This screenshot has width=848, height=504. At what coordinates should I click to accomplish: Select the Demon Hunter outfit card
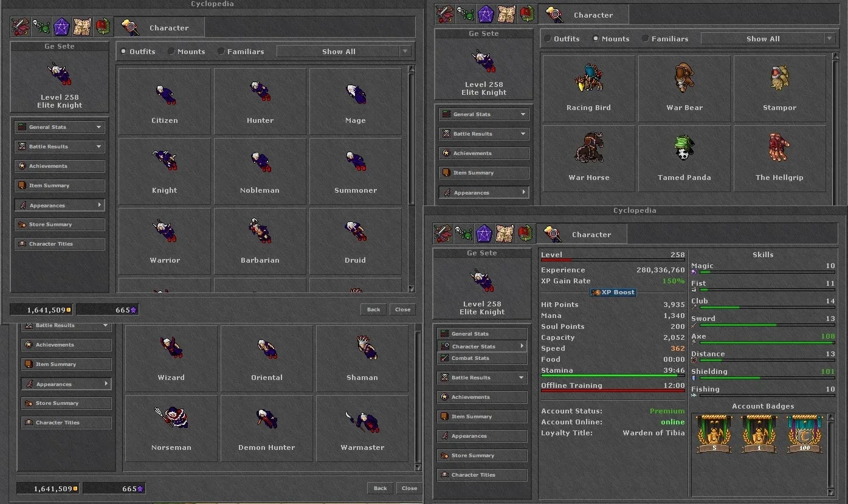pyautogui.click(x=267, y=429)
